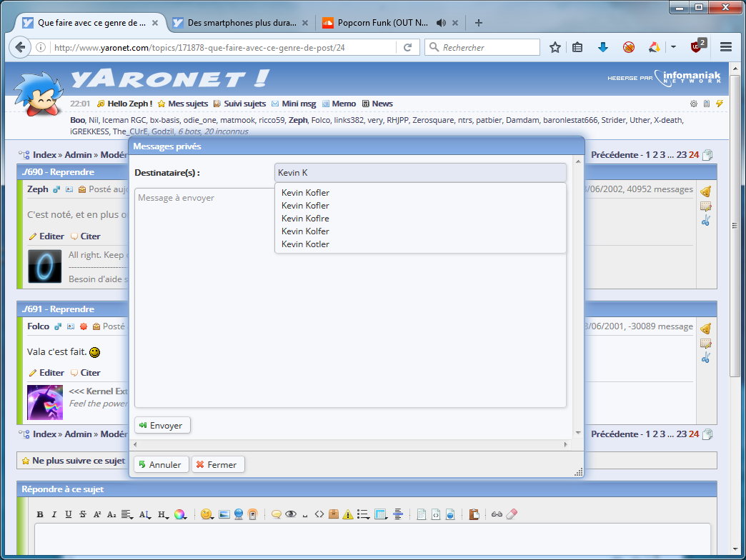Expand the heading (H) dropdown in editor
The height and width of the screenshot is (560, 746).
point(163,514)
